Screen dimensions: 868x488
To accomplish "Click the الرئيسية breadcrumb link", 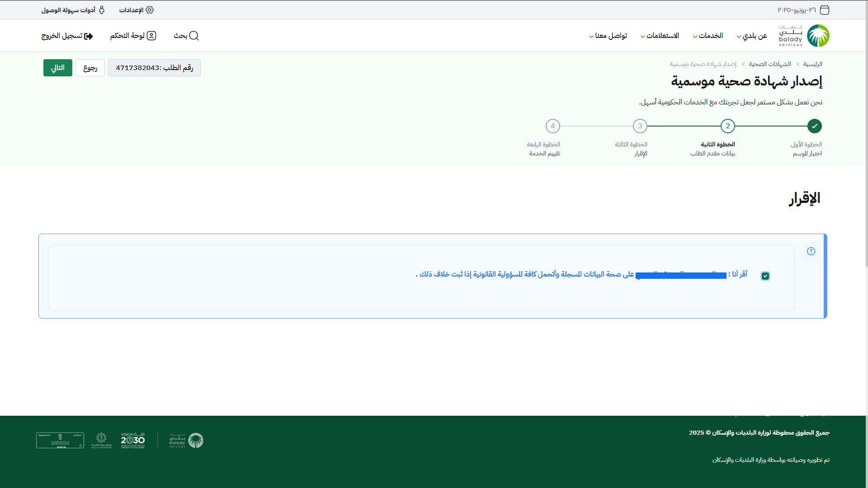I will 813,64.
